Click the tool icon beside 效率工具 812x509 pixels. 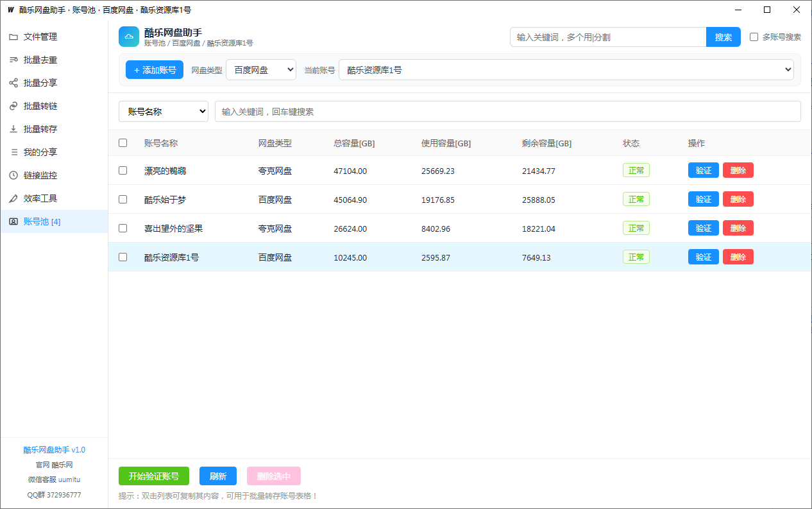[x=13, y=198]
